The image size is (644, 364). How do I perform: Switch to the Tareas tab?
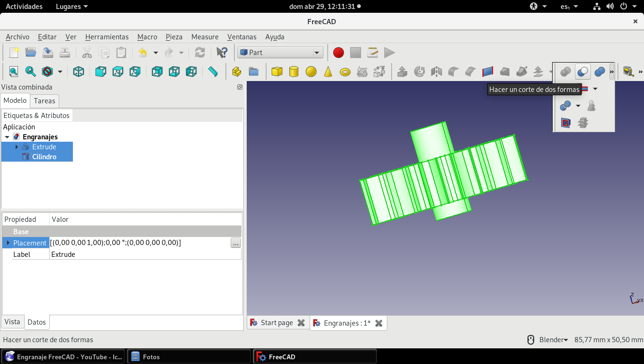pyautogui.click(x=45, y=100)
